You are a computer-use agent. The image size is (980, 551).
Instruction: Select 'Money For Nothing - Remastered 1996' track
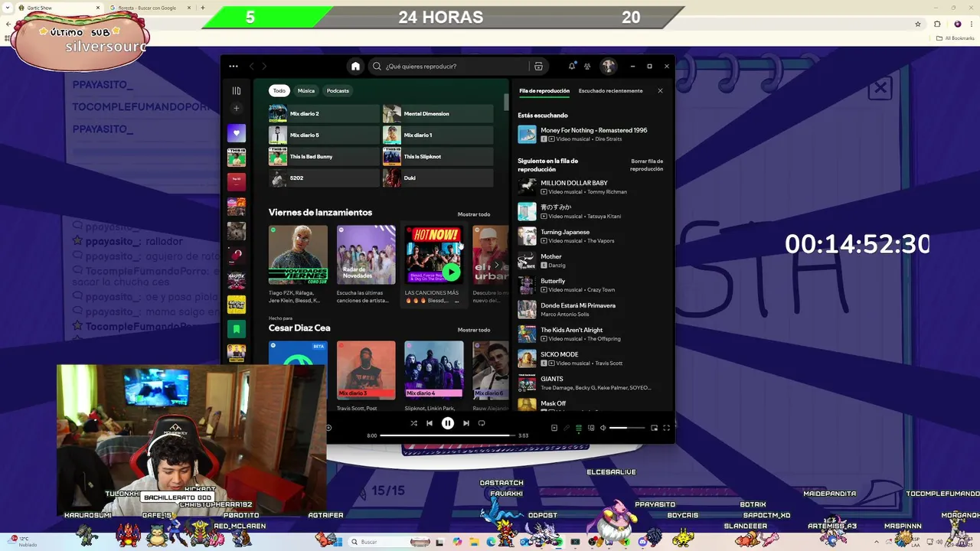tap(592, 135)
